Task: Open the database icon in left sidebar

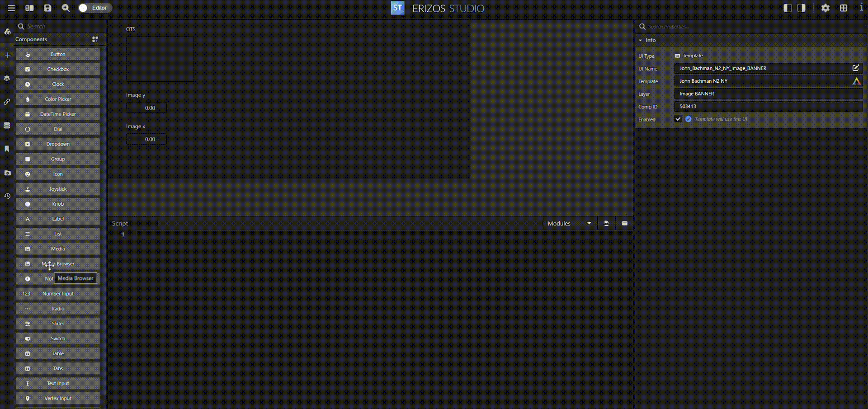Action: pos(7,126)
